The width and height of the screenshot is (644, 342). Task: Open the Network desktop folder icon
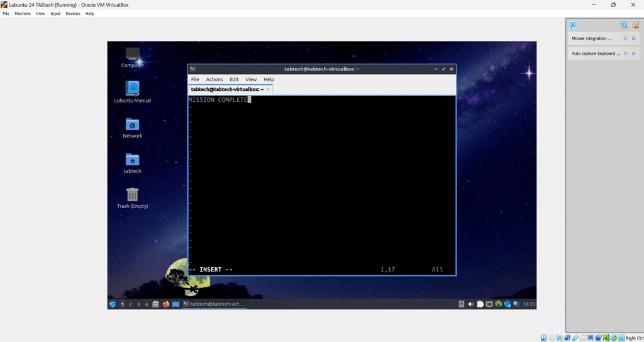click(x=132, y=124)
